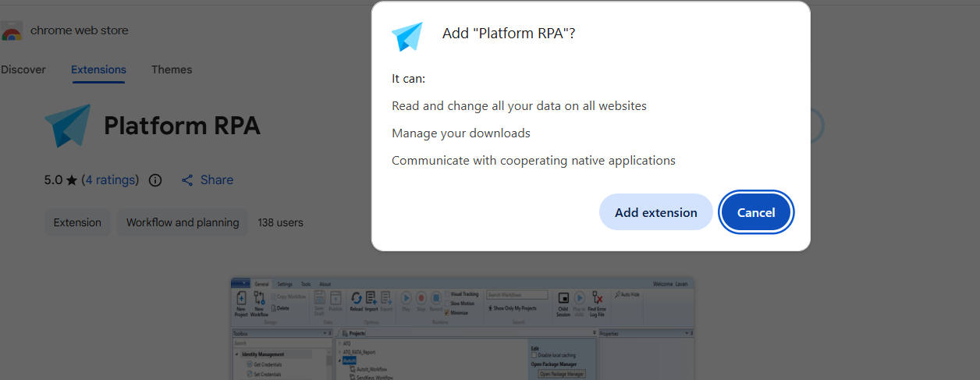Click the "chrome web store" title text

[80, 30]
